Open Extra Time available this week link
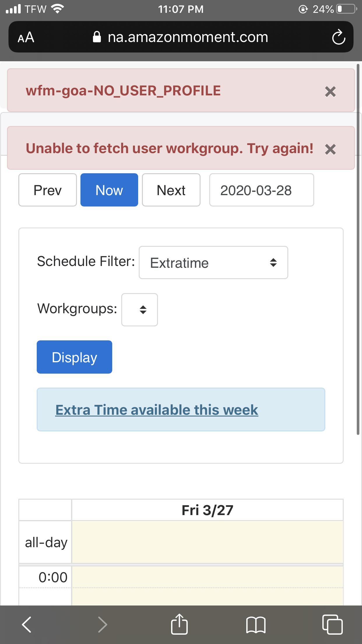This screenshot has height=644, width=362. 157,410
